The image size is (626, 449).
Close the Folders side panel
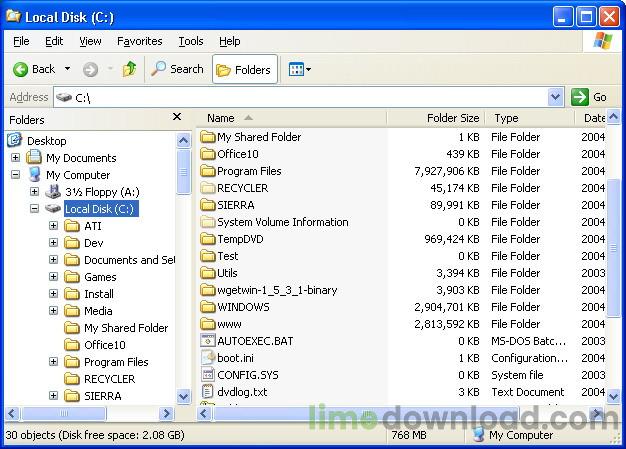pyautogui.click(x=177, y=118)
